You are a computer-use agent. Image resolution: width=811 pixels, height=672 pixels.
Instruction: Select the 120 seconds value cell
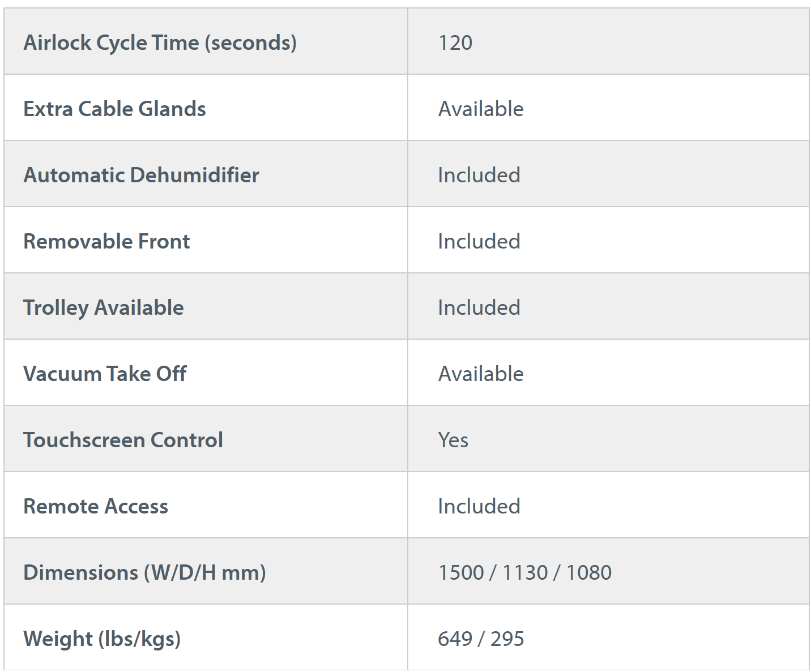point(455,42)
